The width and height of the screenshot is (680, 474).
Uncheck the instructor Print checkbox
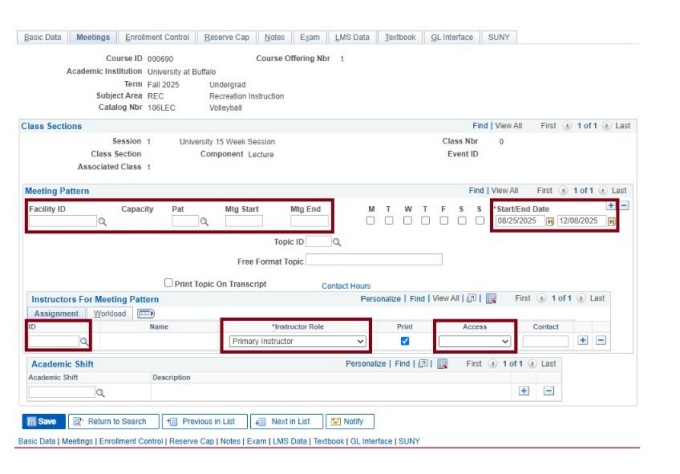[405, 341]
